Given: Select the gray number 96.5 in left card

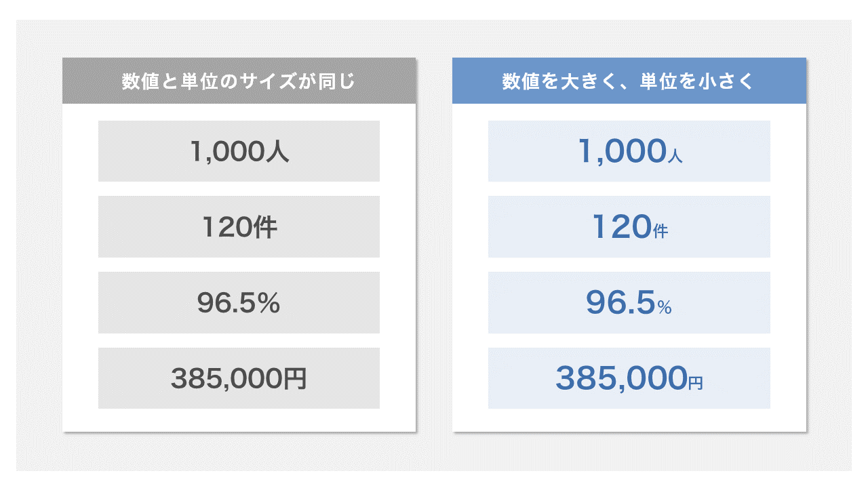Looking at the screenshot, I should pos(224,303).
